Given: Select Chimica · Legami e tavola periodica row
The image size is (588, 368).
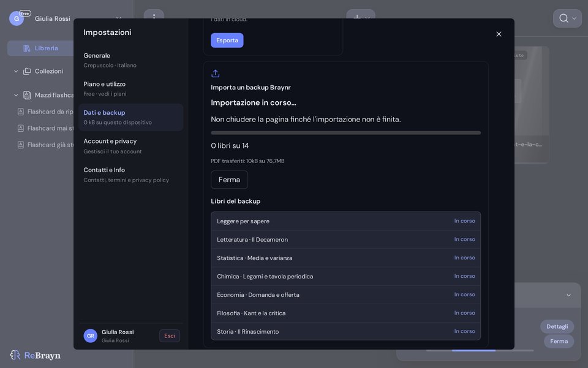Looking at the screenshot, I should pos(345,277).
